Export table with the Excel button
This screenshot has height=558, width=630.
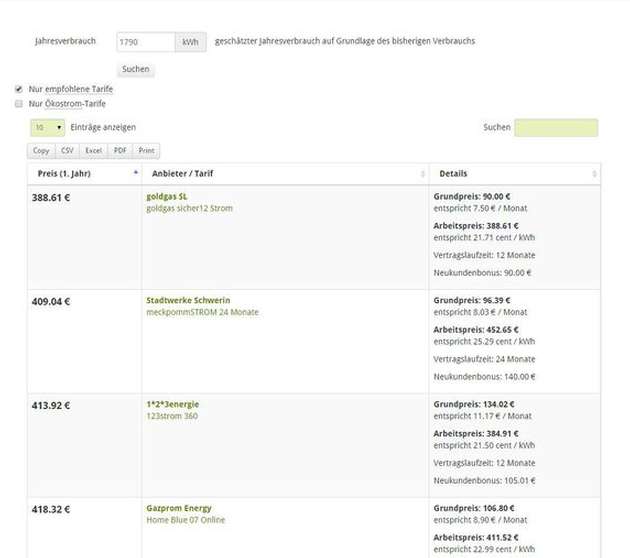pos(93,151)
